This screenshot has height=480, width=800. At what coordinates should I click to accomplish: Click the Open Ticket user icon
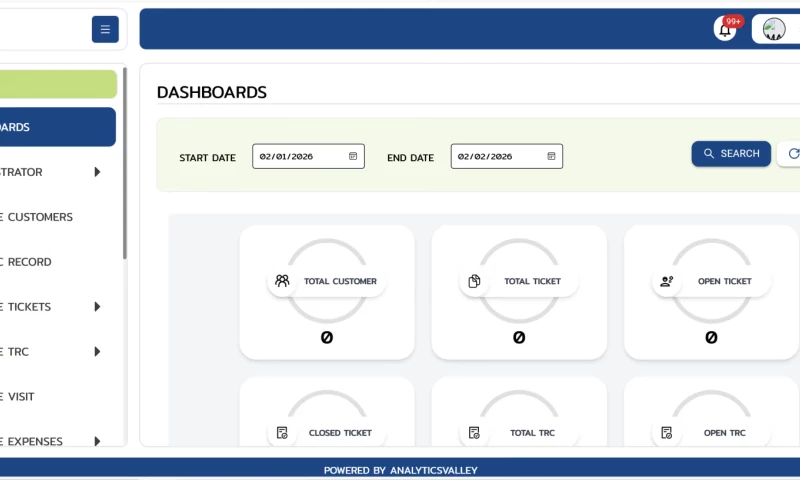pos(666,281)
